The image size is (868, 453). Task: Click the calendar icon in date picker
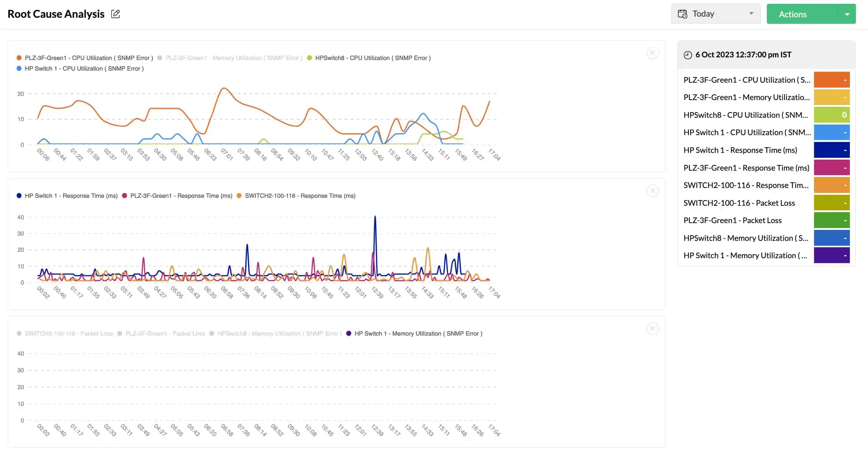pyautogui.click(x=682, y=14)
